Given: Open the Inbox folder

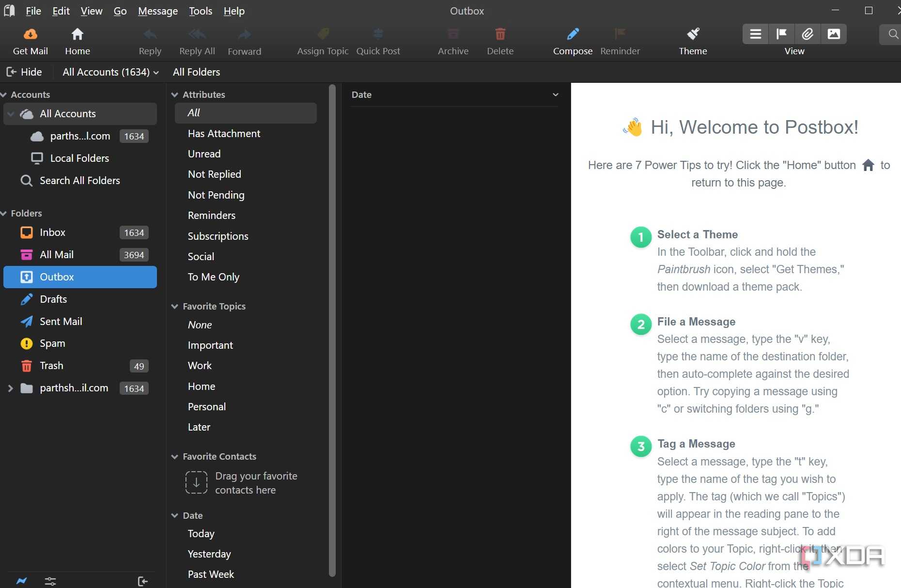Looking at the screenshot, I should (x=80, y=232).
